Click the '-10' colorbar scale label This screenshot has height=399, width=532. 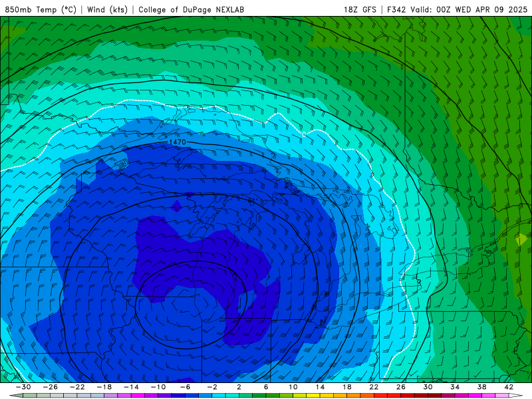click(158, 387)
